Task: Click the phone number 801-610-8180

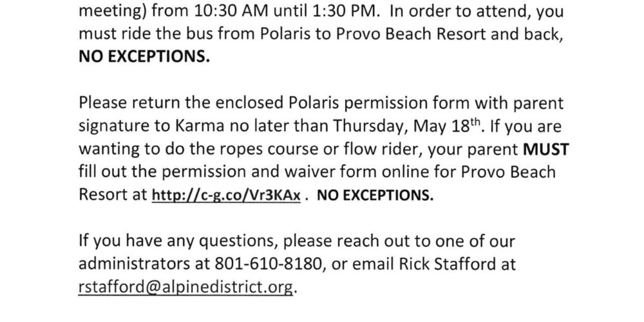Action: click(x=267, y=264)
